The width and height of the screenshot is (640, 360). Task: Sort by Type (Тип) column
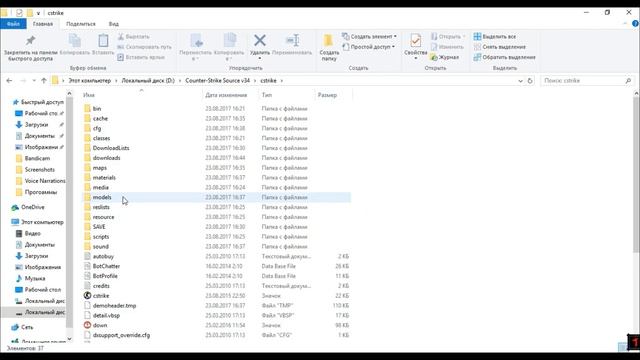tap(287, 95)
